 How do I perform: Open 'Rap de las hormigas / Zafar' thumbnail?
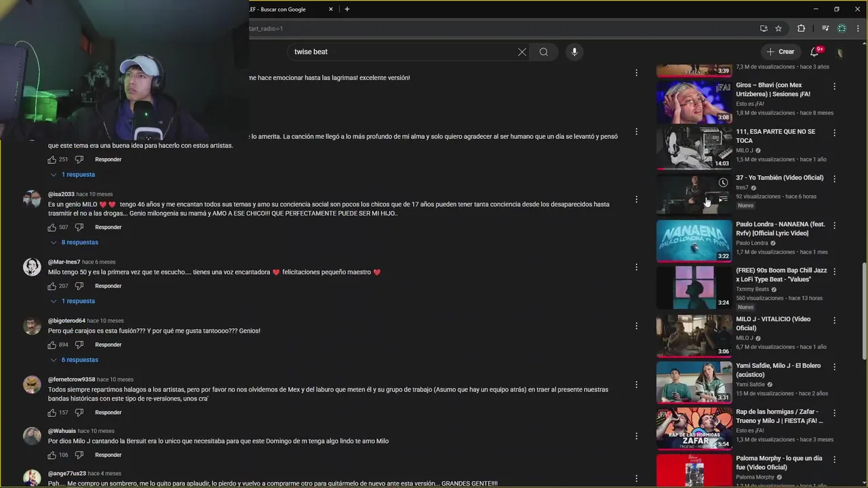tap(694, 428)
